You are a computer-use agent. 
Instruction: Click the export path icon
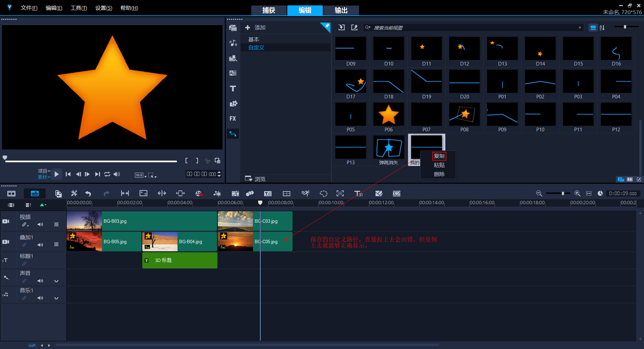354,28
